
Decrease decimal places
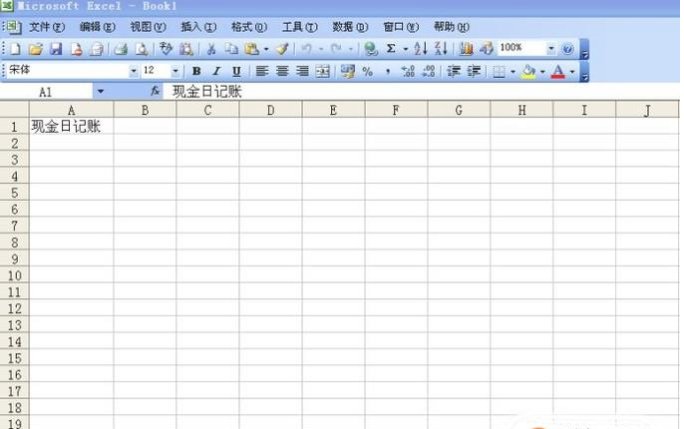(x=429, y=71)
